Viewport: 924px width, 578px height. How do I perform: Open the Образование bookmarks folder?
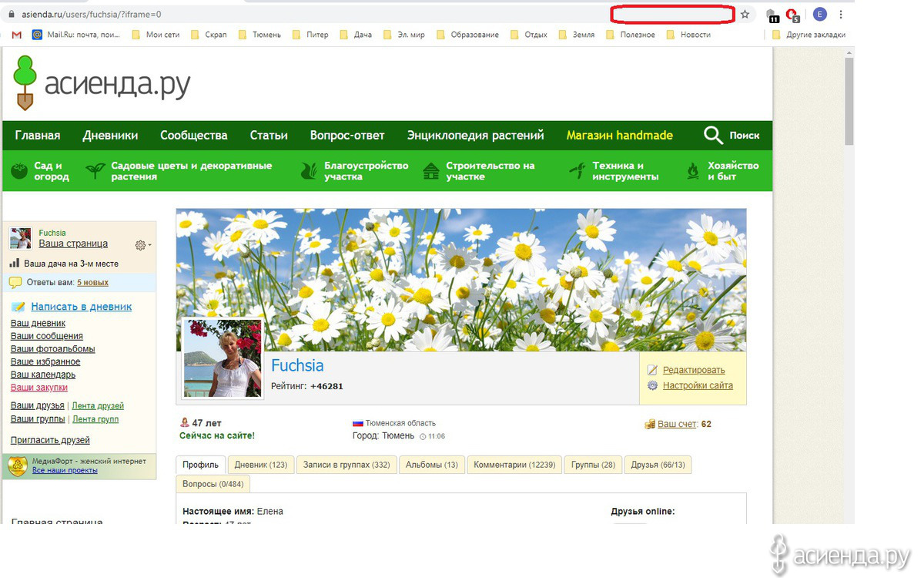click(x=467, y=35)
